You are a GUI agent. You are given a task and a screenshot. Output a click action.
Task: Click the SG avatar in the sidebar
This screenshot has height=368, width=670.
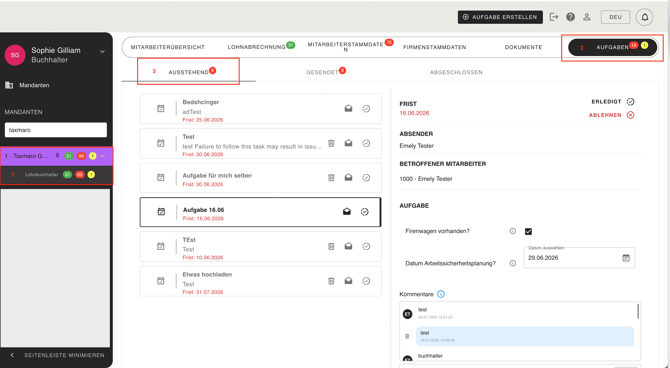pos(15,55)
